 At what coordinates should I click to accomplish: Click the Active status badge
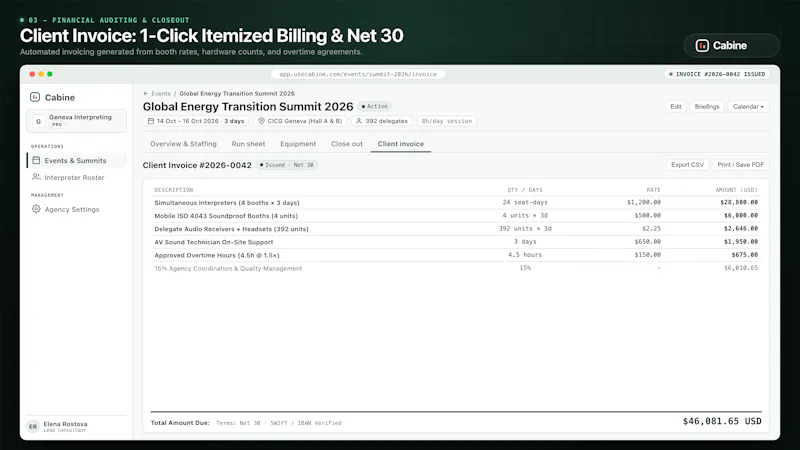(x=374, y=107)
